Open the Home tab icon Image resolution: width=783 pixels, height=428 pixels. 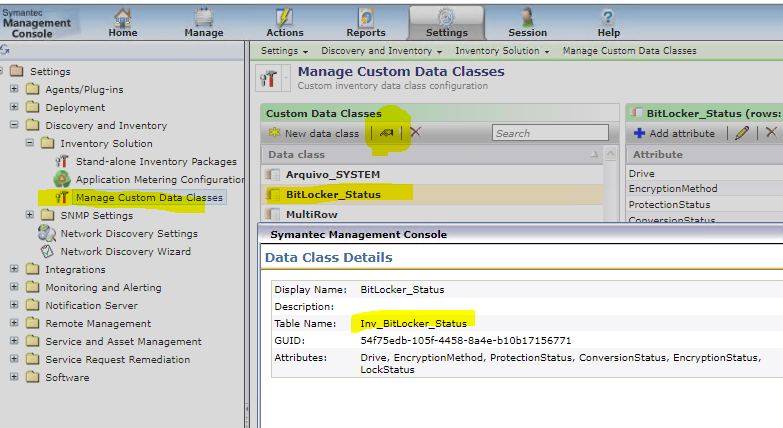point(122,17)
